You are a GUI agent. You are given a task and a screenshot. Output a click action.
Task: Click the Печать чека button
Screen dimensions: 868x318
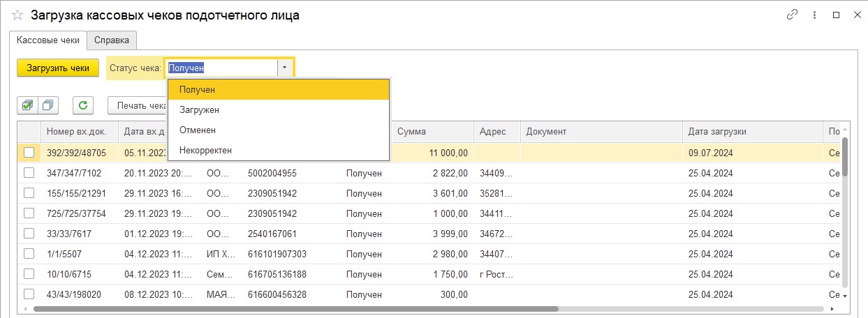pyautogui.click(x=138, y=105)
